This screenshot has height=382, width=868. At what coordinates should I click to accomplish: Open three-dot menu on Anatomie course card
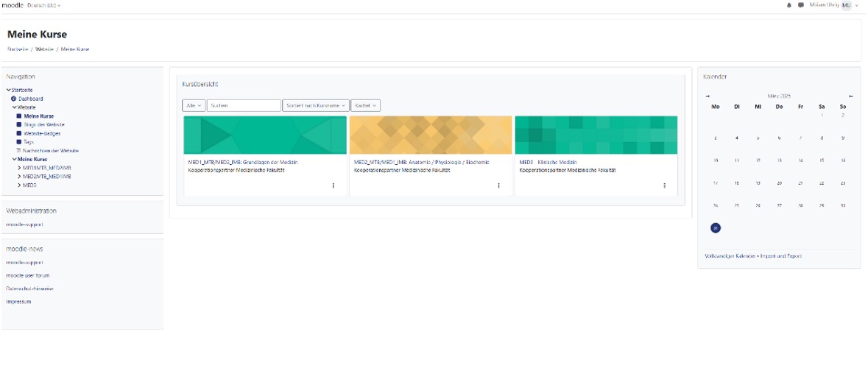click(x=498, y=185)
